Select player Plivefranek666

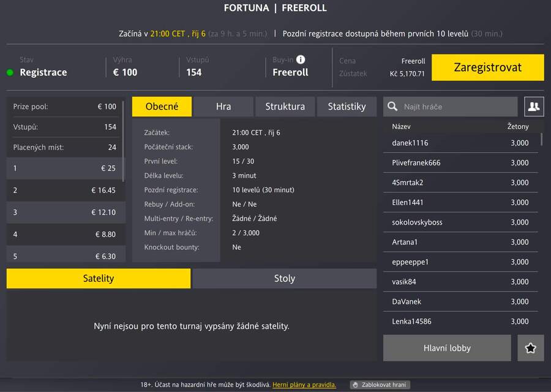point(460,163)
